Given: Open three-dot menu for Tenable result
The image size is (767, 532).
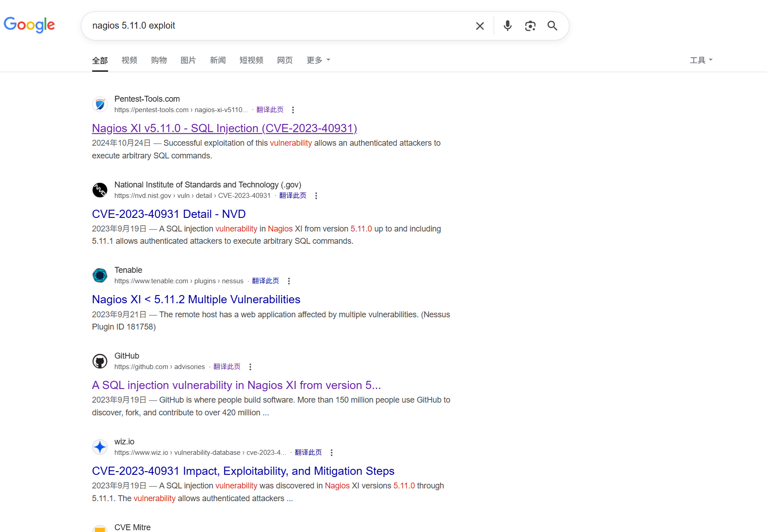Looking at the screenshot, I should [289, 281].
